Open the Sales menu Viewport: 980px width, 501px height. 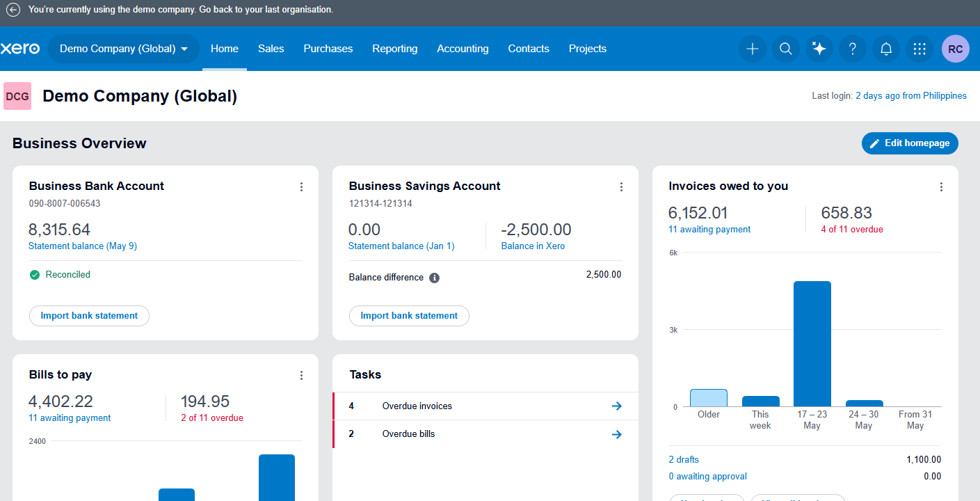(271, 49)
